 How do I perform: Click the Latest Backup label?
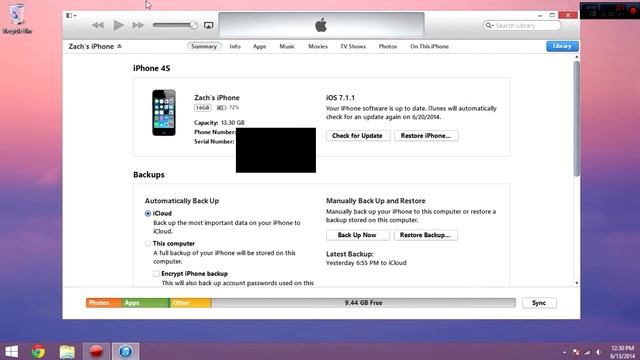click(x=349, y=254)
